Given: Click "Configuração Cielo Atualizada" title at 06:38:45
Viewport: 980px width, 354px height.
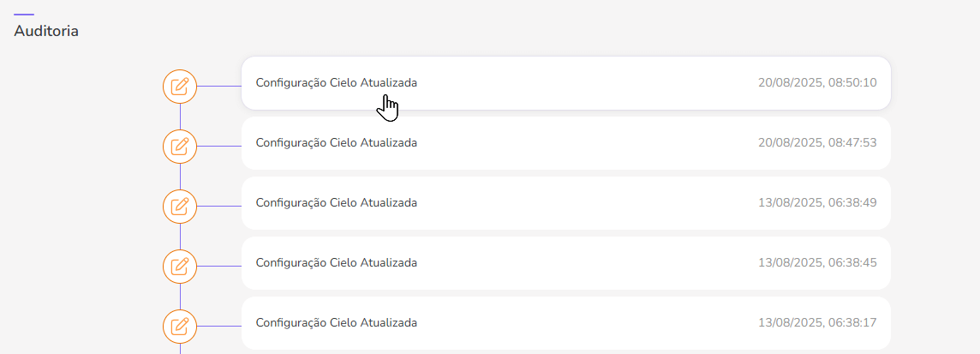Looking at the screenshot, I should (x=337, y=263).
